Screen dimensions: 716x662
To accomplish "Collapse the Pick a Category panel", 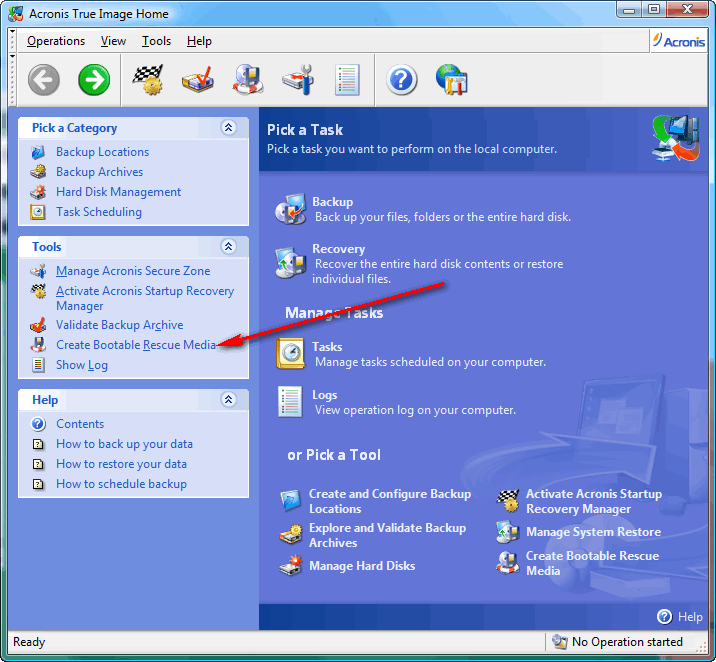I will click(228, 127).
